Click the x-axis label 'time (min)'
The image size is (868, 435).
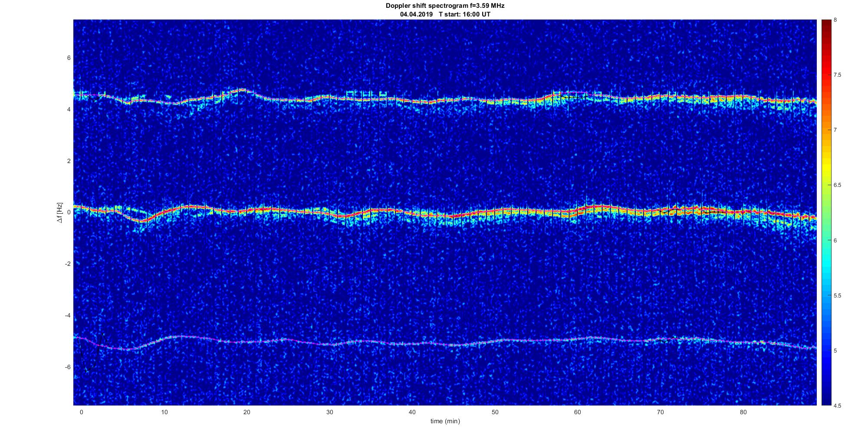[x=445, y=421]
